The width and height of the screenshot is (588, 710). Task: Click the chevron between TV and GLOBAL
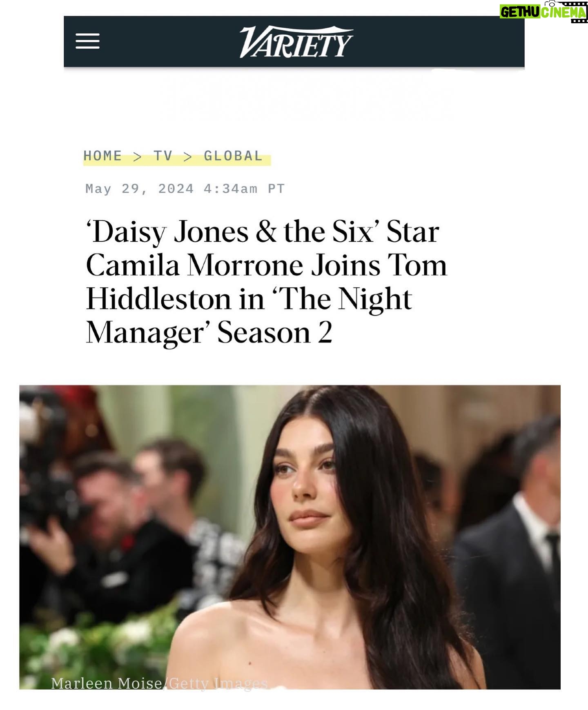coord(188,157)
